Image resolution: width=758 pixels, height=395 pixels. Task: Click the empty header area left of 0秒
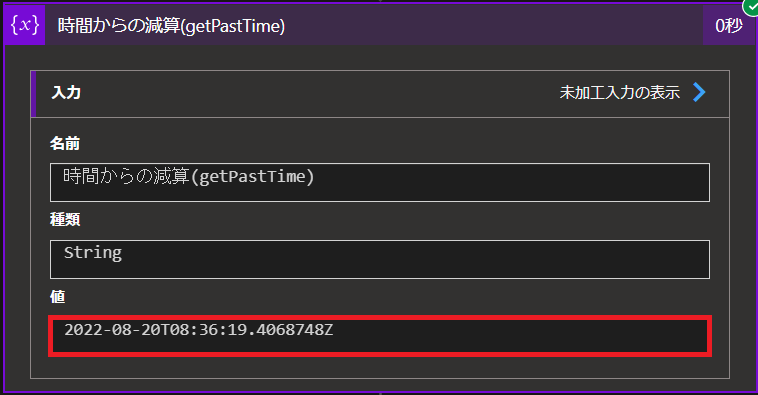493,26
